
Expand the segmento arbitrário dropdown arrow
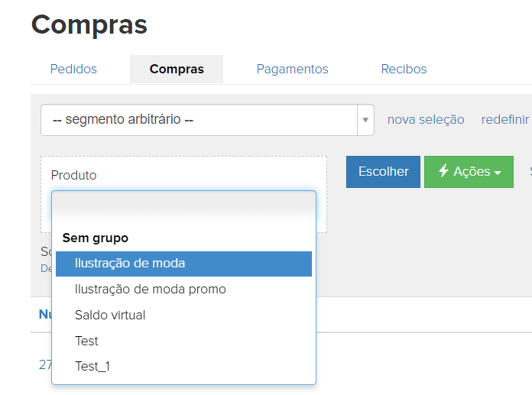tap(365, 120)
